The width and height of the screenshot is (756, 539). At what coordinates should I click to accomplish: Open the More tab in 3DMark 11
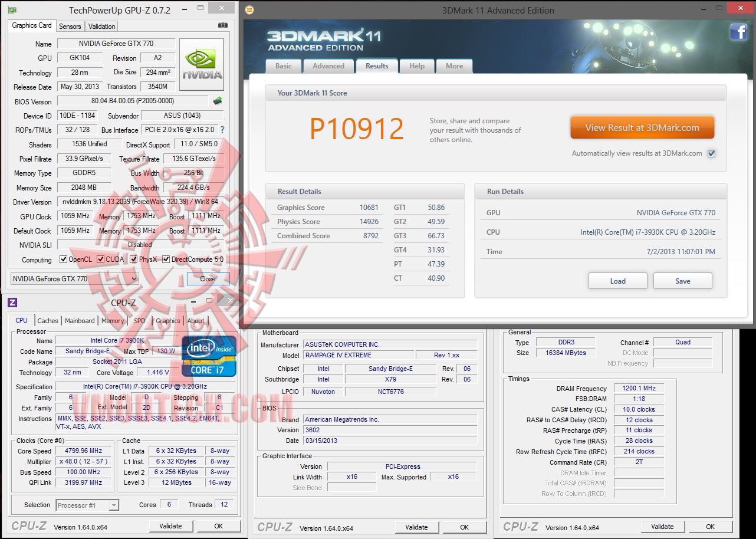pyautogui.click(x=454, y=66)
